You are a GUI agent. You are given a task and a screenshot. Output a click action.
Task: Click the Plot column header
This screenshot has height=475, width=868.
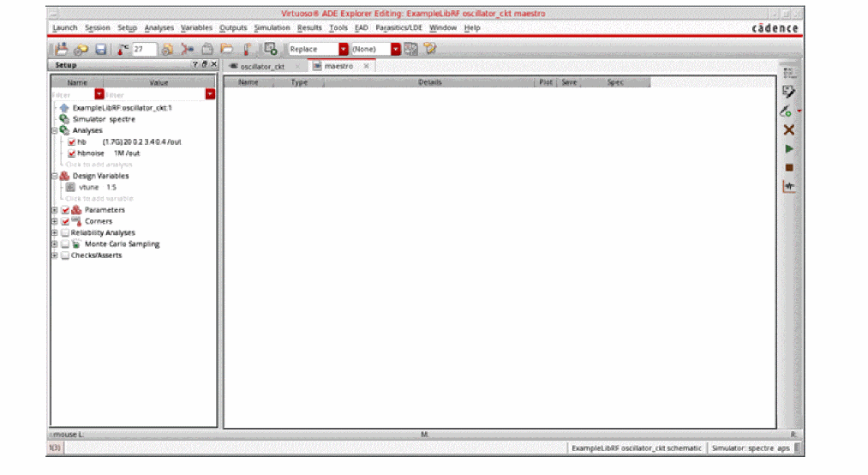pyautogui.click(x=546, y=82)
